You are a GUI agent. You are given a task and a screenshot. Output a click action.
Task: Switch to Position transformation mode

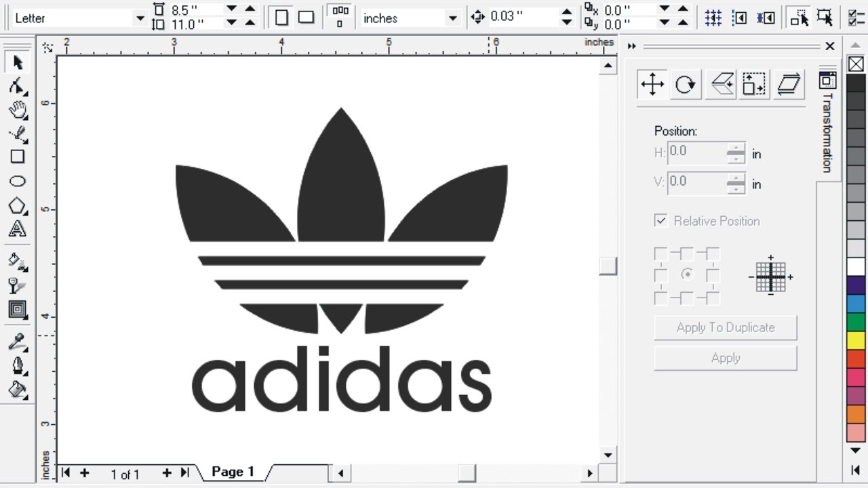[652, 85]
